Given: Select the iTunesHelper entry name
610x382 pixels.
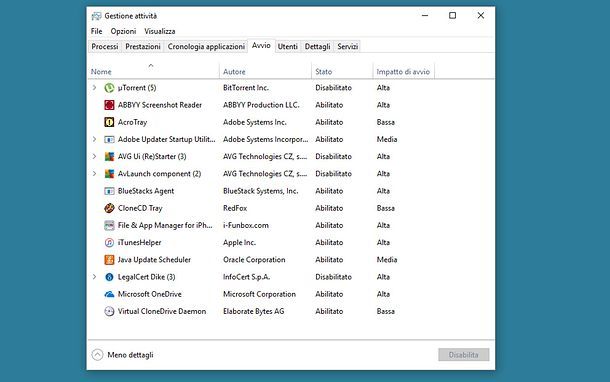Looking at the screenshot, I should point(139,242).
